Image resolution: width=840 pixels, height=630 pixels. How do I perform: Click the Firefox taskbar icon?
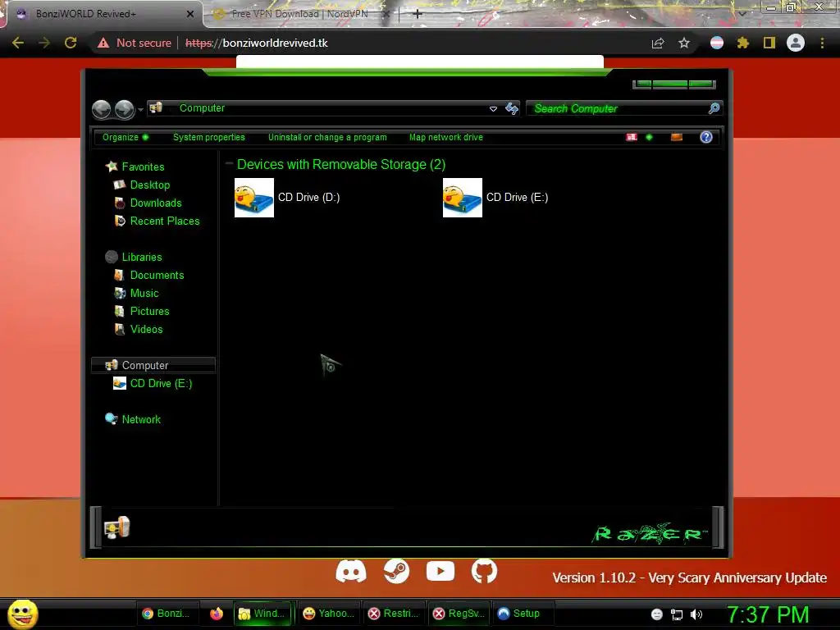pyautogui.click(x=217, y=614)
